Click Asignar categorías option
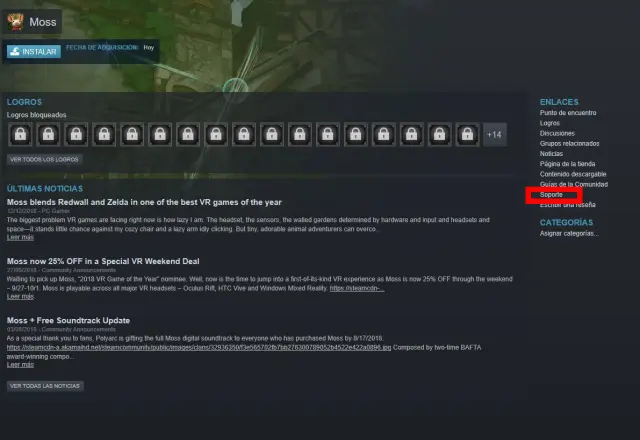The image size is (640, 440). tap(569, 233)
